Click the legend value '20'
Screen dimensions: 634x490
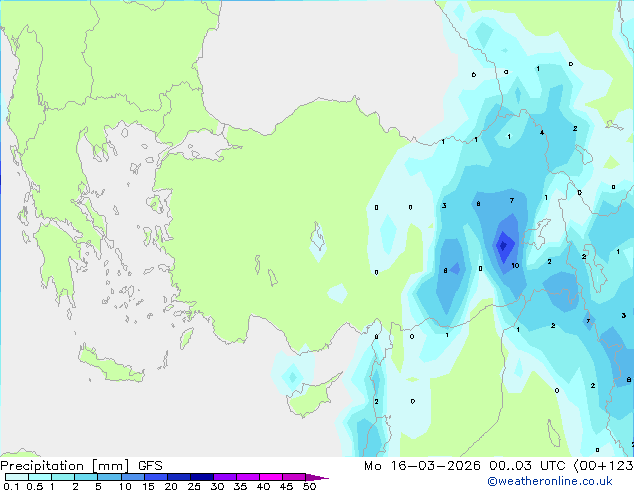pos(171,486)
